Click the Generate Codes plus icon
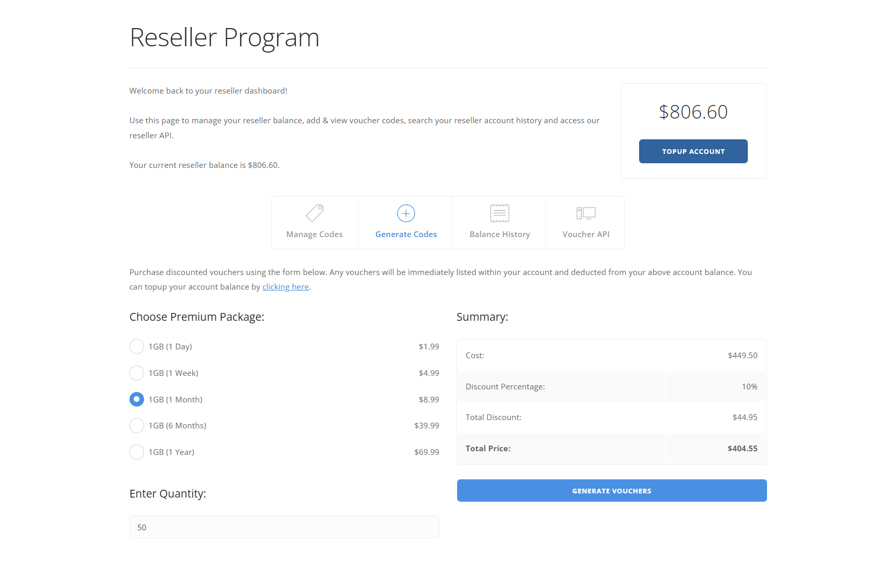 [406, 213]
